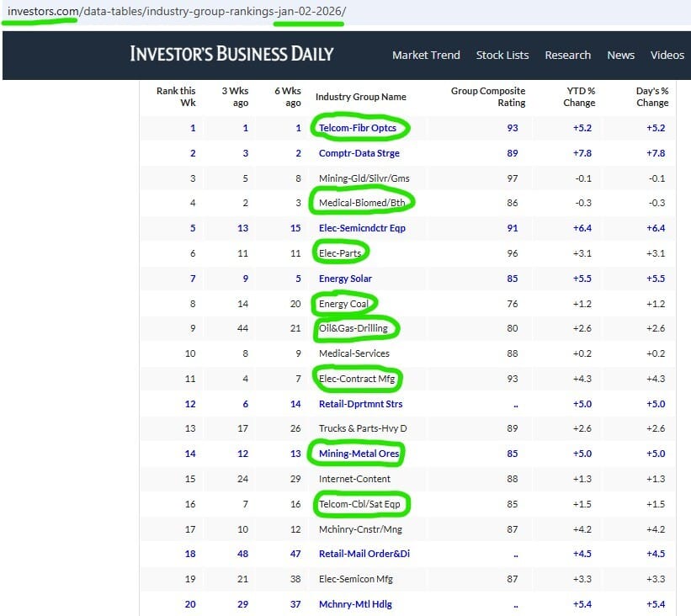Select the Telcom-Cbl/Sat Eqp row name
Screen dimensions: 691x616
click(359, 503)
